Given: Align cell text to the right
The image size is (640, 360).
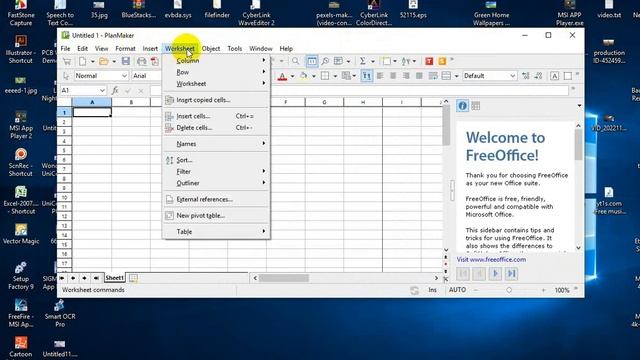Looking at the screenshot, I should pos(406,76).
